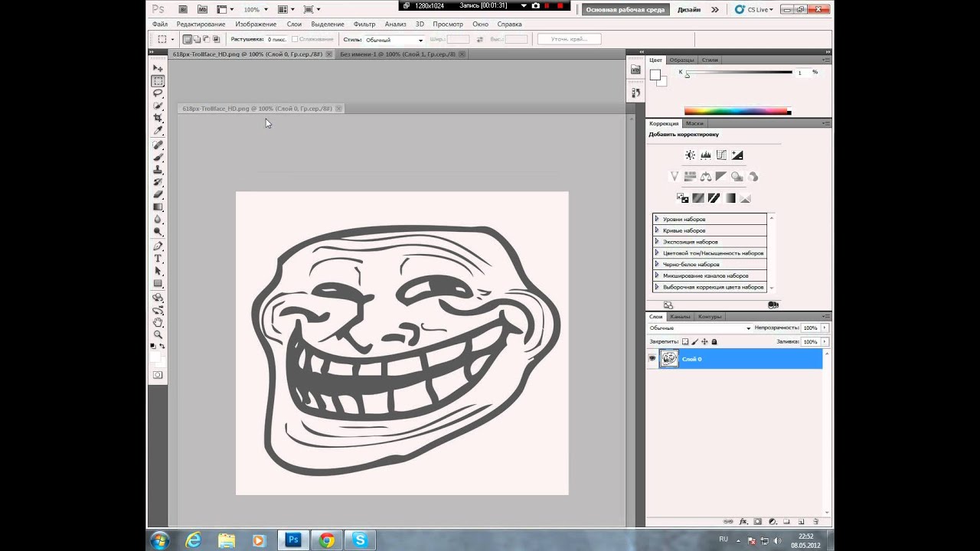Switch to Основная рабочая среда workspace
The image size is (980, 551).
click(x=626, y=10)
